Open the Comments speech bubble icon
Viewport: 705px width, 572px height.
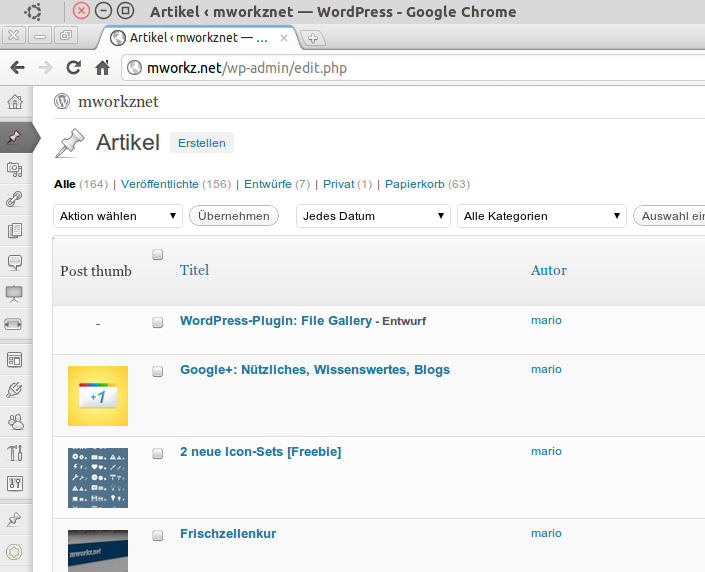point(15,262)
